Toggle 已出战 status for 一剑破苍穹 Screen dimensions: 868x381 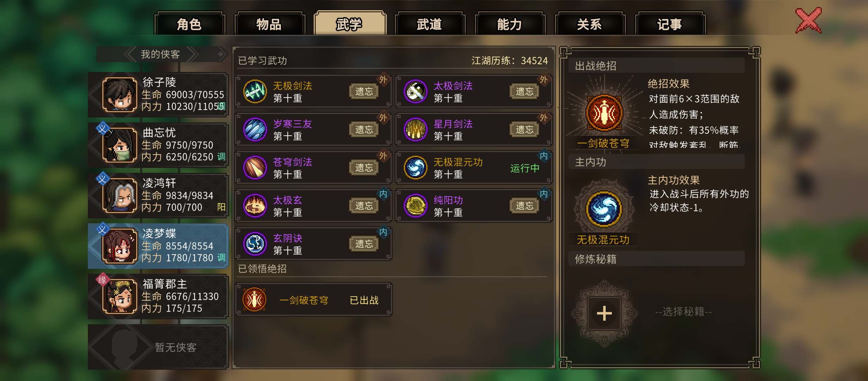[364, 301]
